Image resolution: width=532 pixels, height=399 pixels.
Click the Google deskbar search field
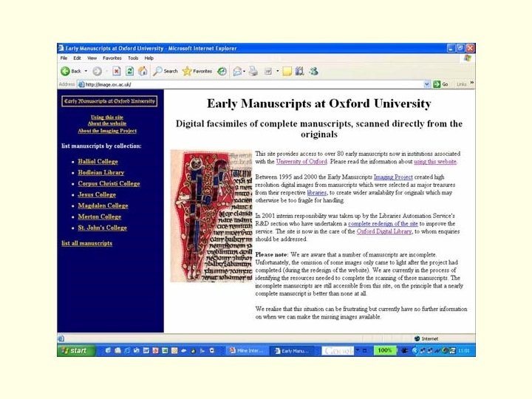[x=338, y=351]
